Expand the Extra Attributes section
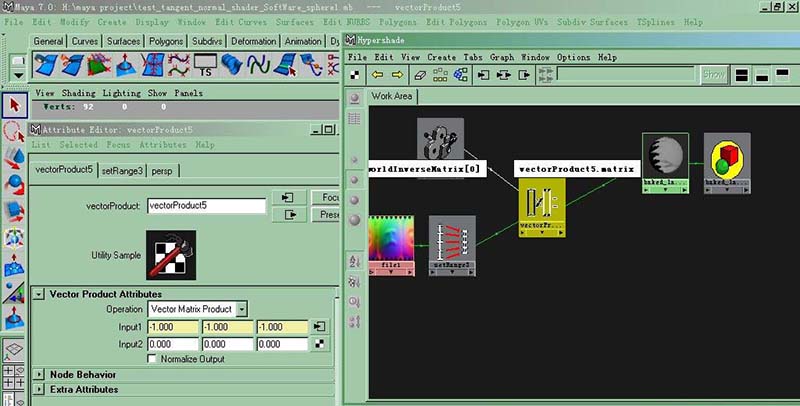The height and width of the screenshot is (406, 800). [39, 390]
